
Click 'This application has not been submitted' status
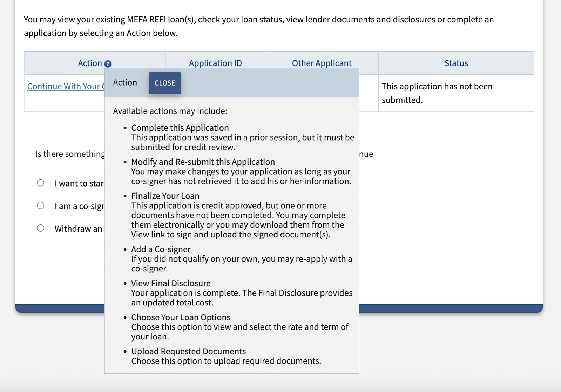437,93
